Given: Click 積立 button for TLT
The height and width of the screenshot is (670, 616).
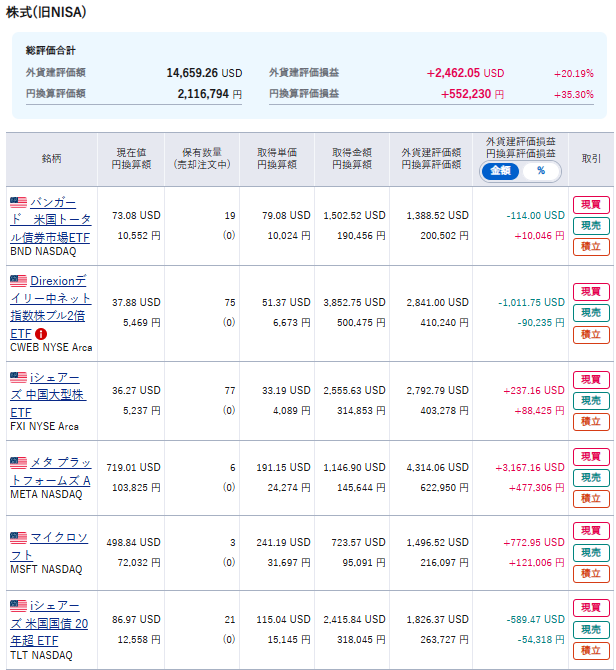Looking at the screenshot, I should pos(591,650).
